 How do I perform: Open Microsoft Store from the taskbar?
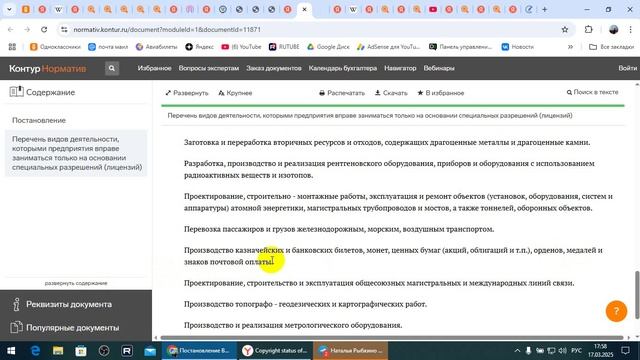pyautogui.click(x=81, y=351)
